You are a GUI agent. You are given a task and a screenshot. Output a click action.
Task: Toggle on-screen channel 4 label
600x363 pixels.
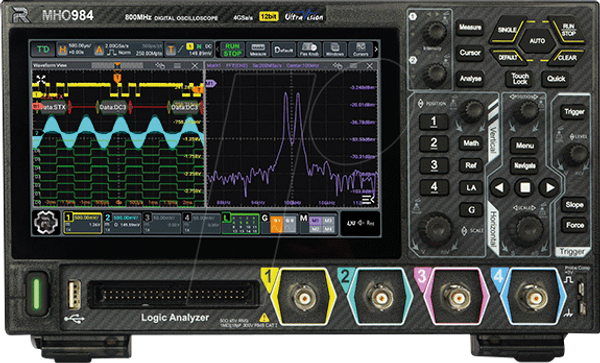[x=201, y=223]
